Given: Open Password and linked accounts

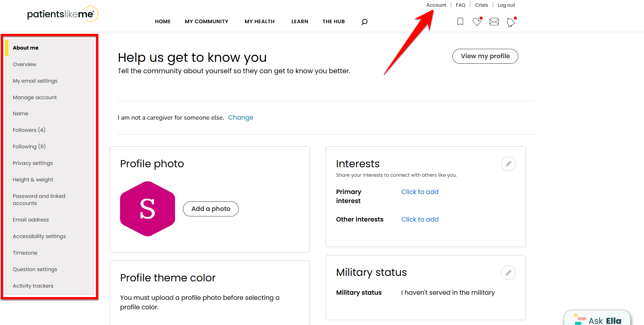Looking at the screenshot, I should [x=39, y=200].
